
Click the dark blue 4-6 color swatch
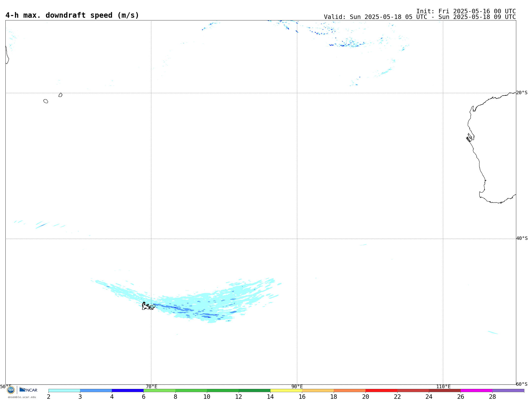(x=128, y=390)
